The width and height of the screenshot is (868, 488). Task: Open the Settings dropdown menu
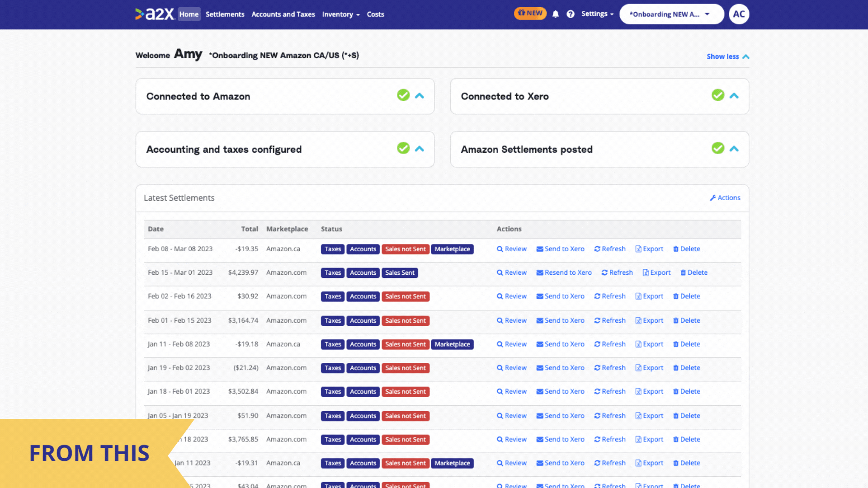pyautogui.click(x=597, y=14)
